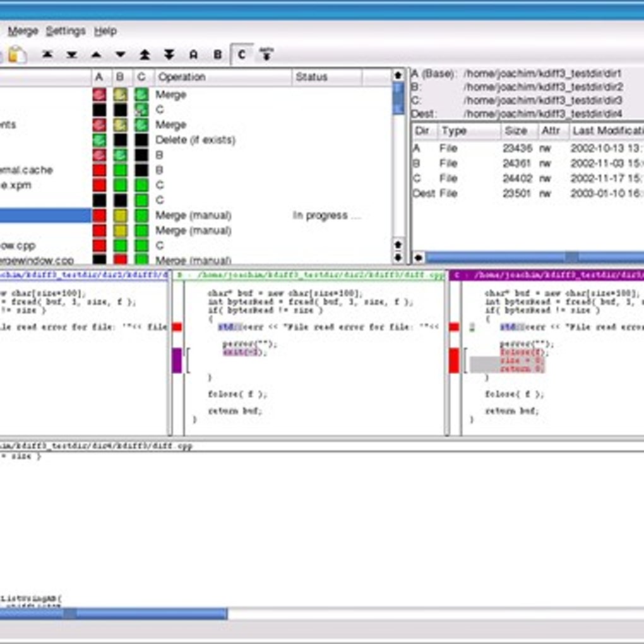
Task: Click small red margin marker beside std::cerr in pane C
Action: click(454, 327)
